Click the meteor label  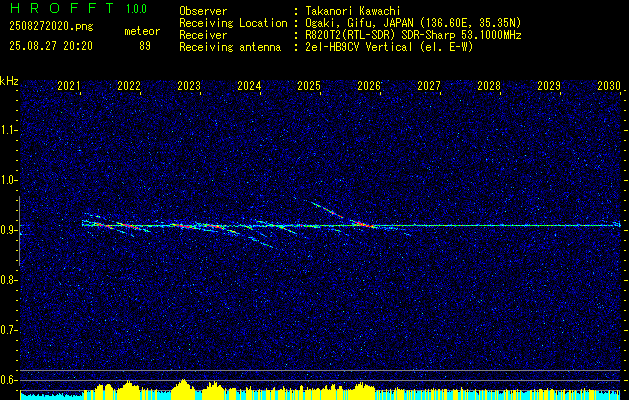click(x=142, y=31)
